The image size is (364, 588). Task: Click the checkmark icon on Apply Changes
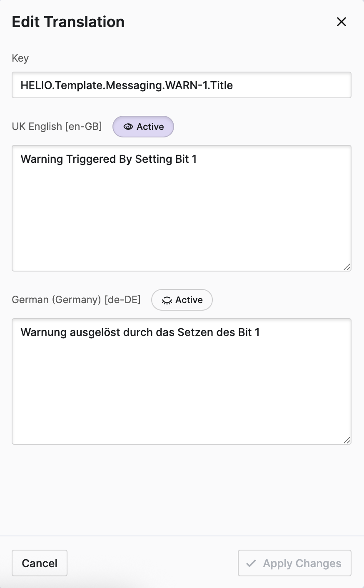click(x=251, y=563)
